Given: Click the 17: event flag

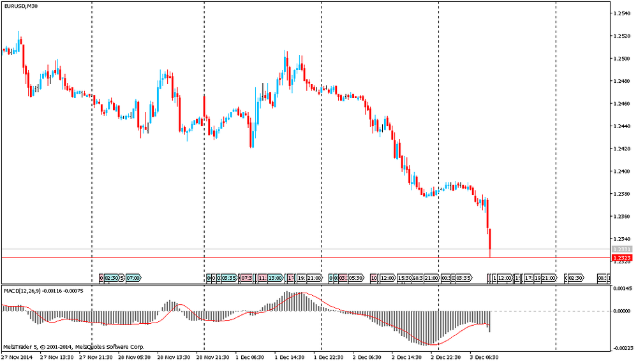Looking at the screenshot, I should tap(528, 278).
